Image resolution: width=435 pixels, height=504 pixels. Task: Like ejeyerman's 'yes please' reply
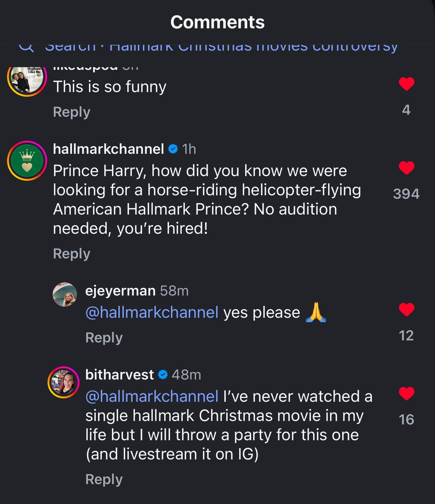(406, 310)
